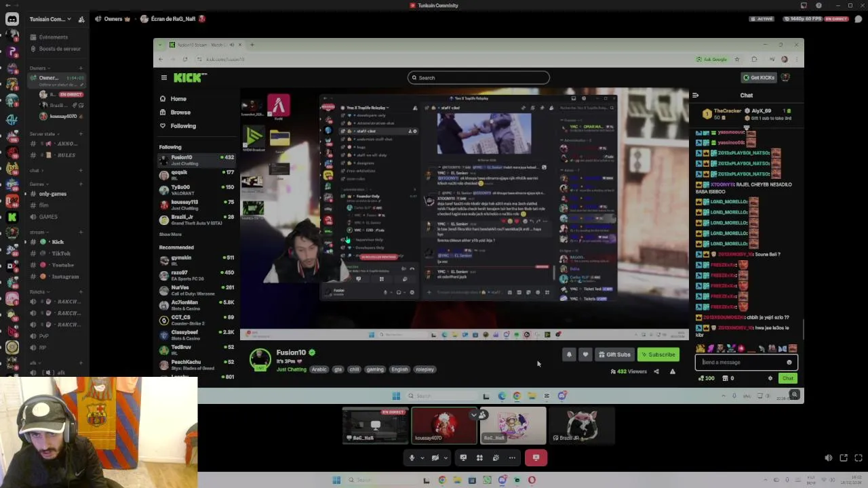Open the emoji picker in chat input
This screenshot has height=488, width=868.
[x=789, y=362]
